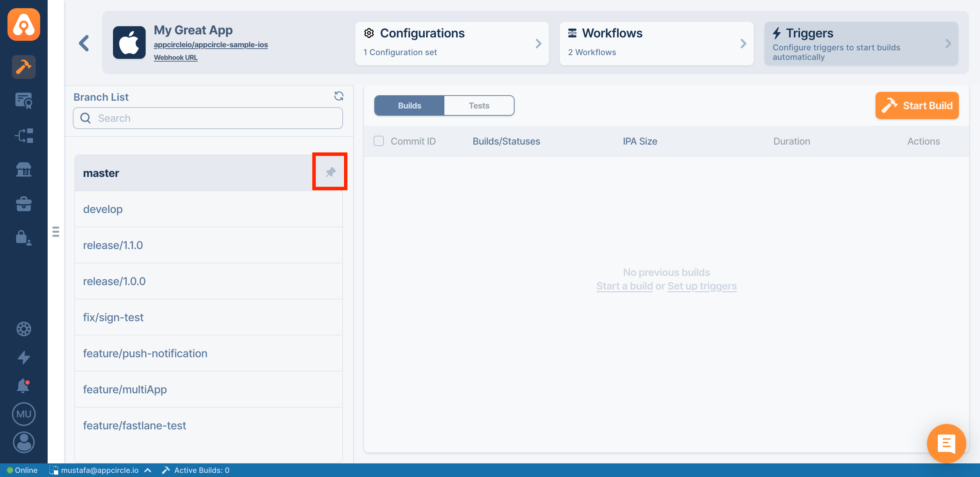980x477 pixels.
Task: Click the Online status indicator
Action: (x=22, y=470)
